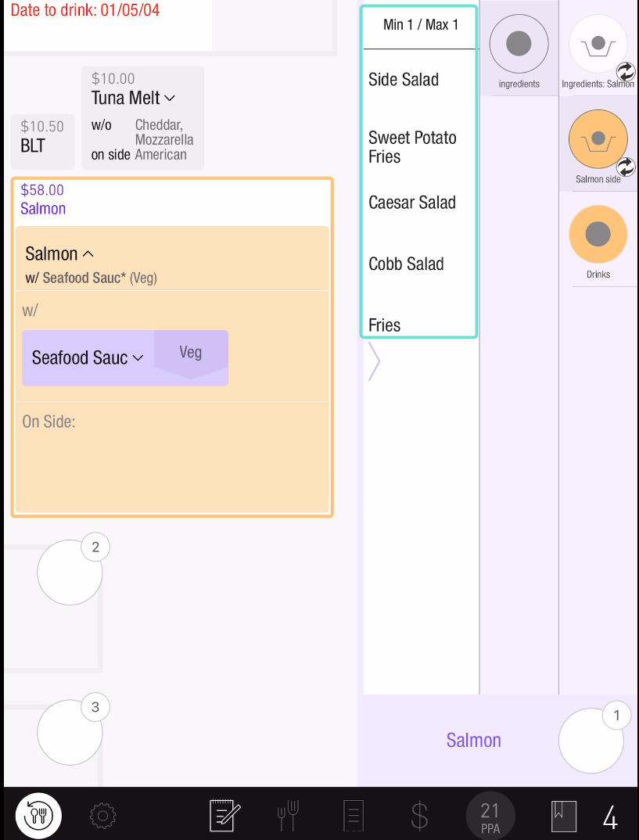Open the order notes pencil icon
Viewport: 639px width, 840px height.
(224, 817)
